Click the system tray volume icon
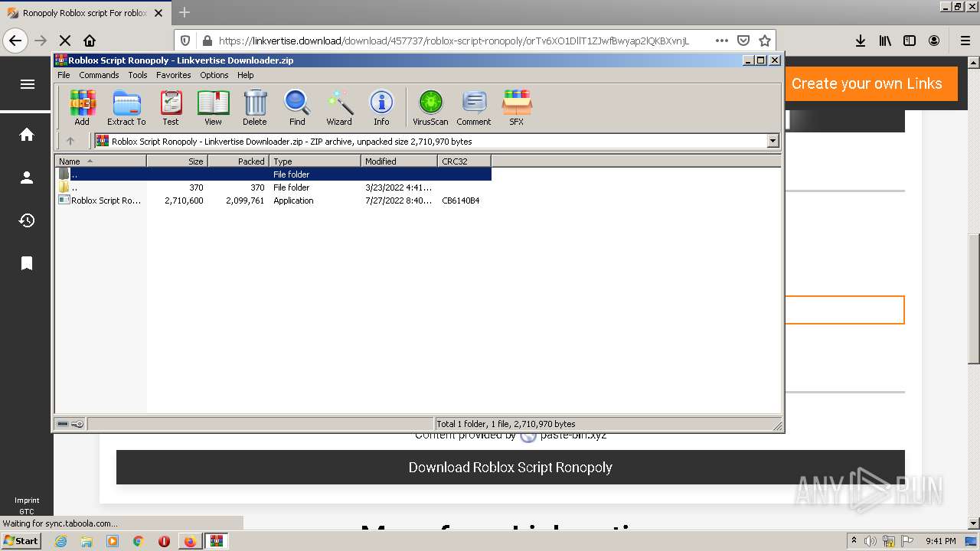This screenshot has width=980, height=551. 871,541
